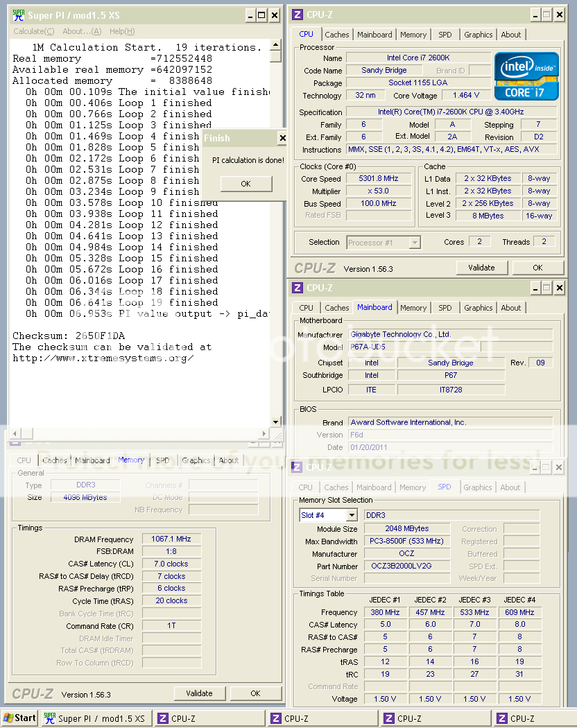Image resolution: width=577 pixels, height=728 pixels.
Task: Click the P67A-UD5 model field
Action: click(415, 347)
